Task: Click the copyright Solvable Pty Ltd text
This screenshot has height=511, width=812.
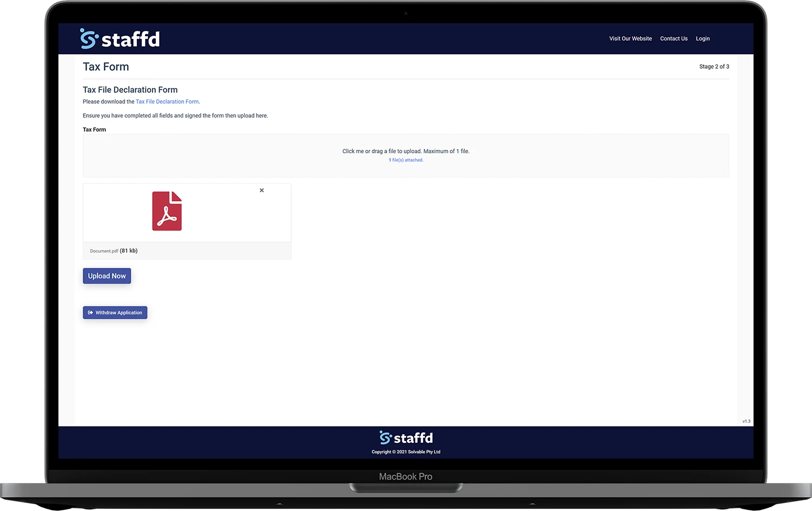Action: point(406,452)
